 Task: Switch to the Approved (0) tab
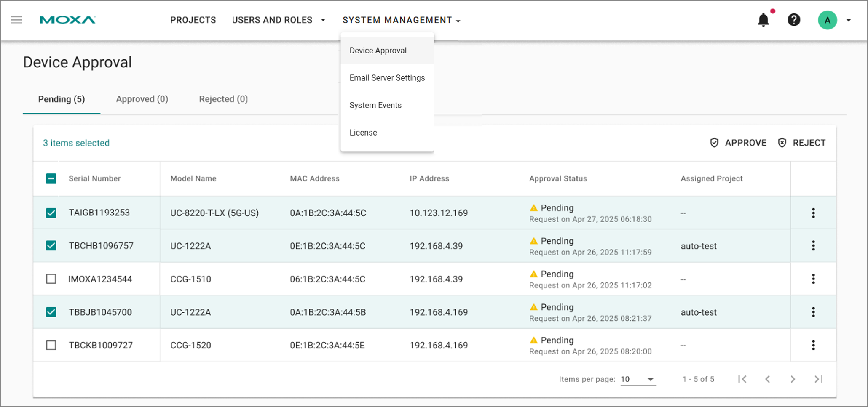click(142, 99)
